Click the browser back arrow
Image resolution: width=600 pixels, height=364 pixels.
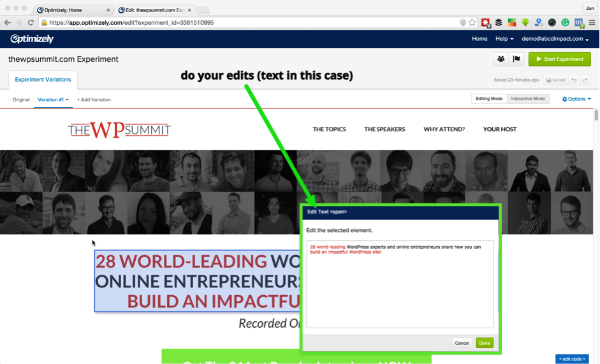click(x=8, y=22)
